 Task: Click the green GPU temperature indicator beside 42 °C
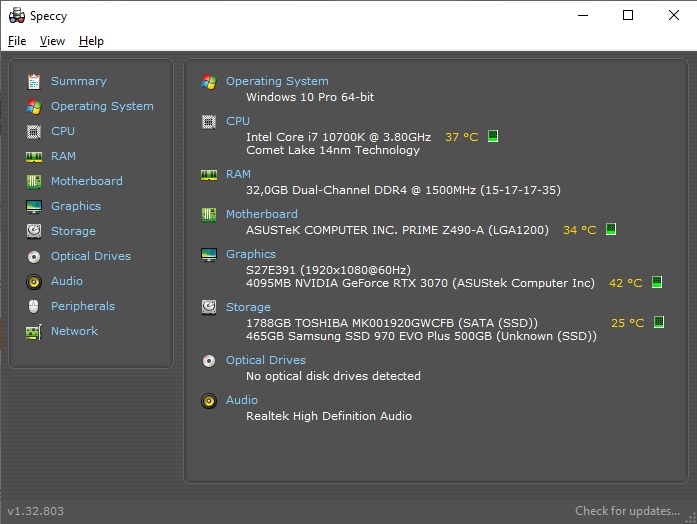point(657,282)
